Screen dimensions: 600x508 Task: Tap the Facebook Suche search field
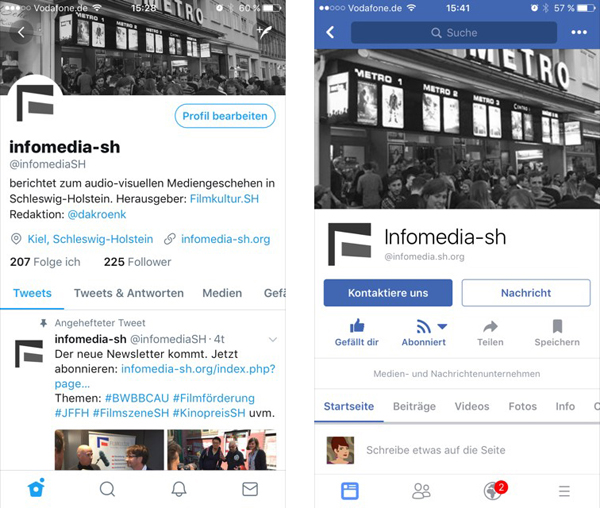point(454,33)
